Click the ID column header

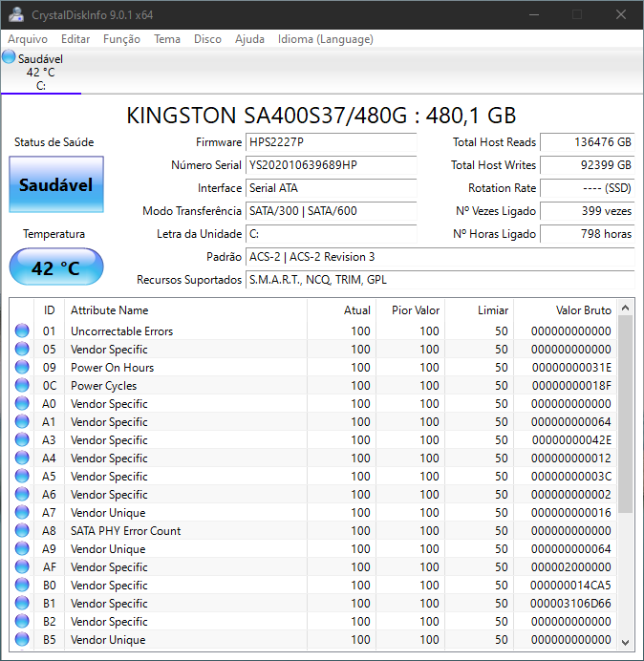click(49, 310)
